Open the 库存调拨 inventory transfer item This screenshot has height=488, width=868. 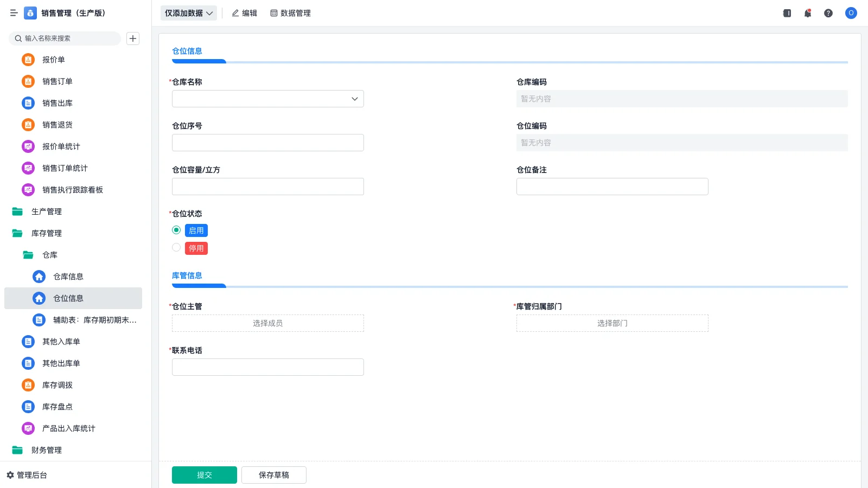click(57, 385)
